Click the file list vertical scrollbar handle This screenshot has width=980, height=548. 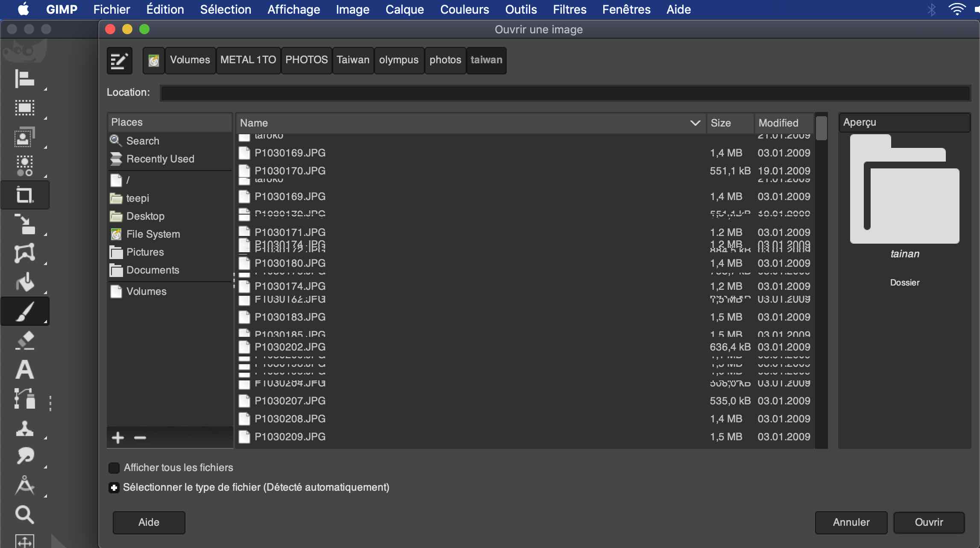[x=821, y=128]
